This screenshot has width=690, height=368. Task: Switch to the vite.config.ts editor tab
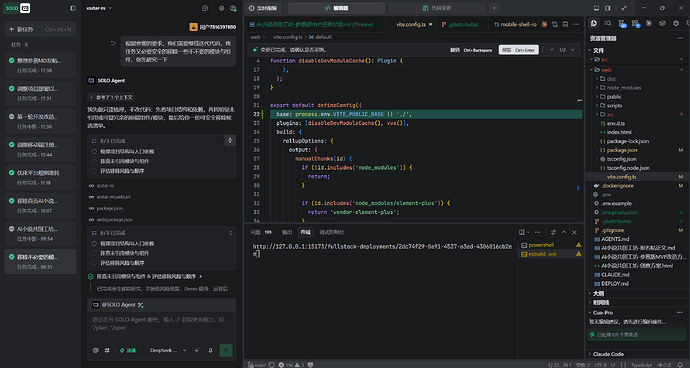(411, 25)
